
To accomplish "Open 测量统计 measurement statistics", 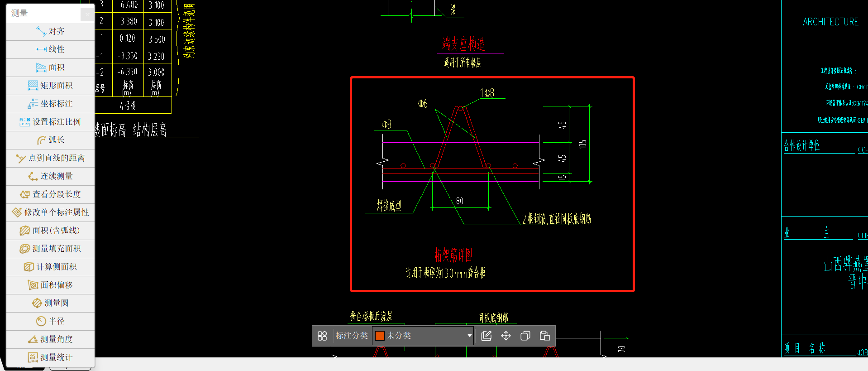I will pos(50,357).
